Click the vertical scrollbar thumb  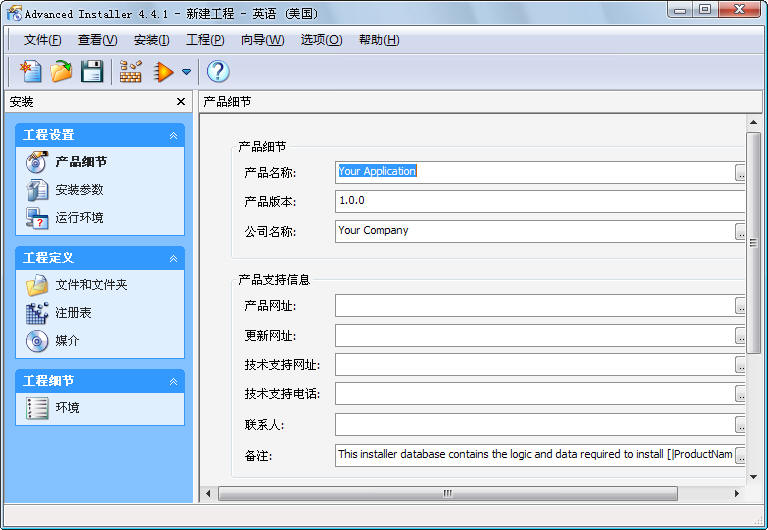[753, 242]
